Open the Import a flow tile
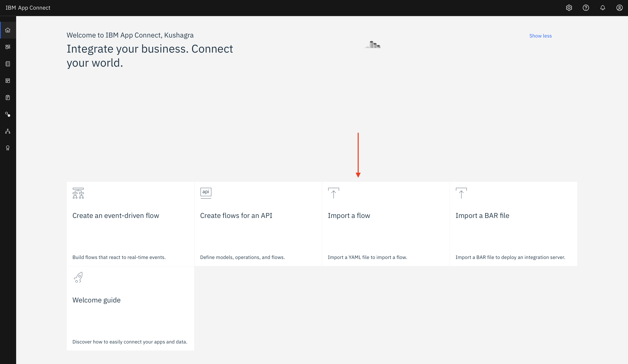The height and width of the screenshot is (364, 628). click(386, 224)
